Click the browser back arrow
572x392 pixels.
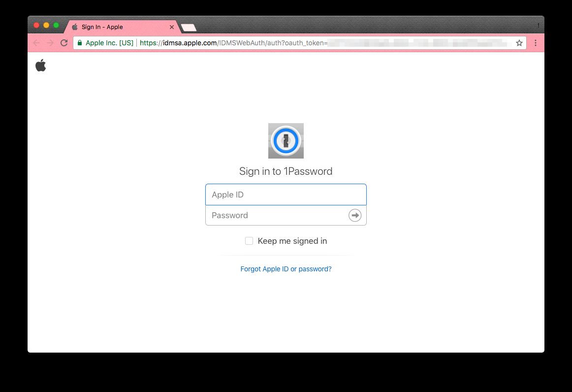point(36,43)
